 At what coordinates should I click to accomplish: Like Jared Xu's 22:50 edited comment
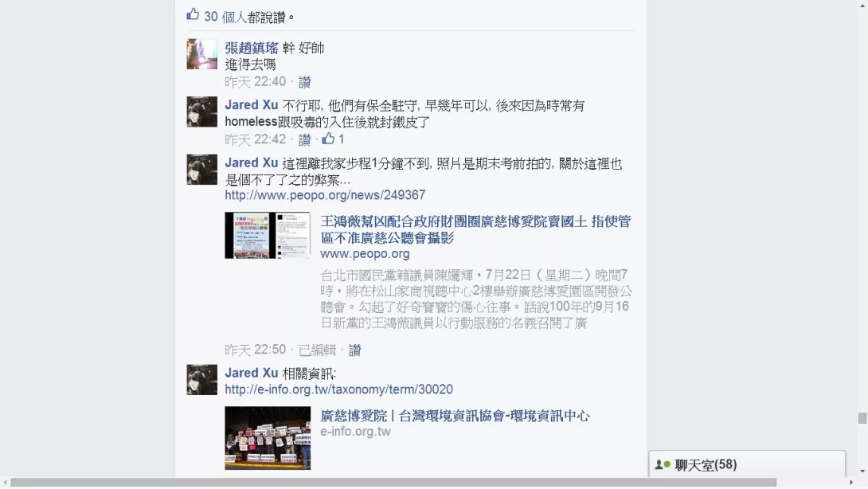(355, 350)
